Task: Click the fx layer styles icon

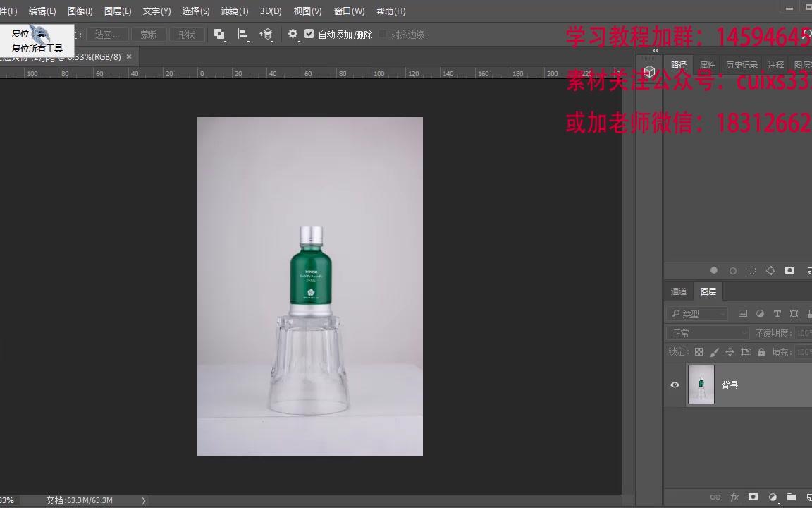Action: point(734,497)
